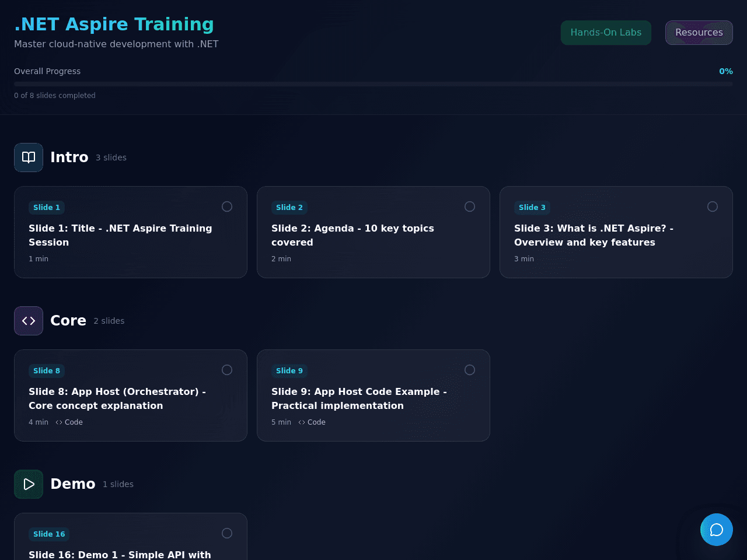Click the Core section code brackets icon
Image resolution: width=747 pixels, height=560 pixels.
(x=29, y=321)
